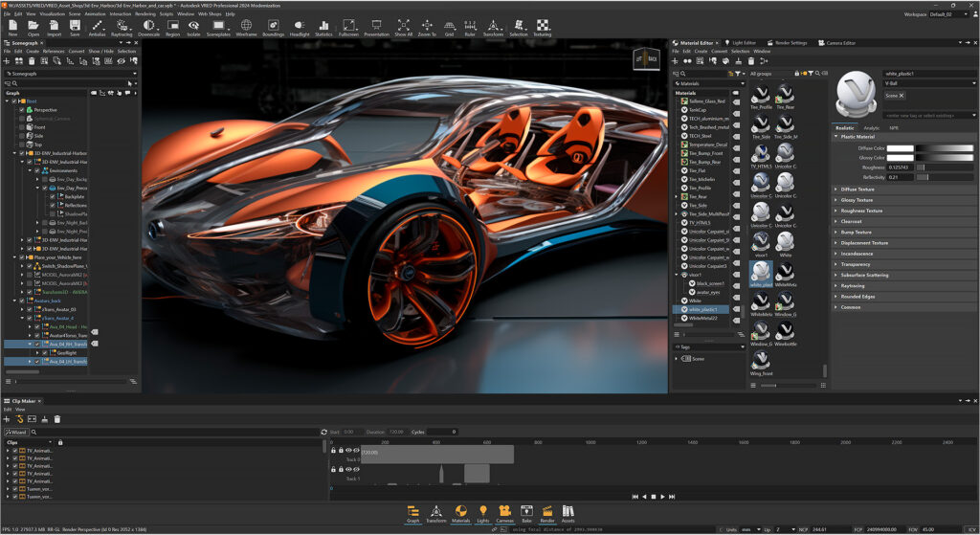Expand the Bump Texture section
This screenshot has width=980, height=535.
835,233
